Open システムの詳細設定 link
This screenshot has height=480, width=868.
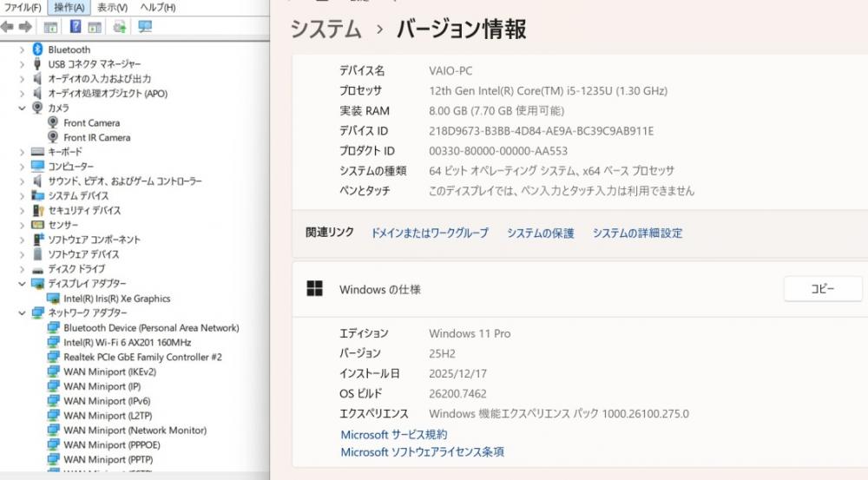pos(637,233)
